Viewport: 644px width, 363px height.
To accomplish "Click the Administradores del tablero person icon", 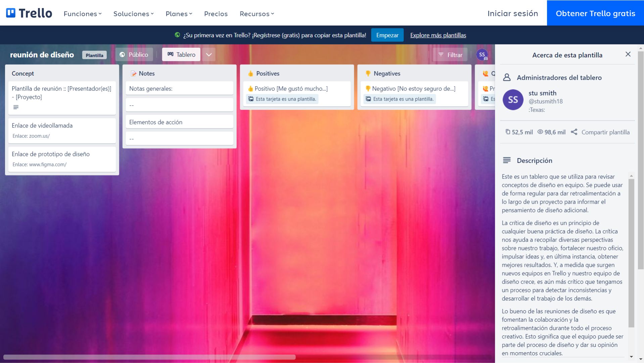I will pyautogui.click(x=507, y=78).
